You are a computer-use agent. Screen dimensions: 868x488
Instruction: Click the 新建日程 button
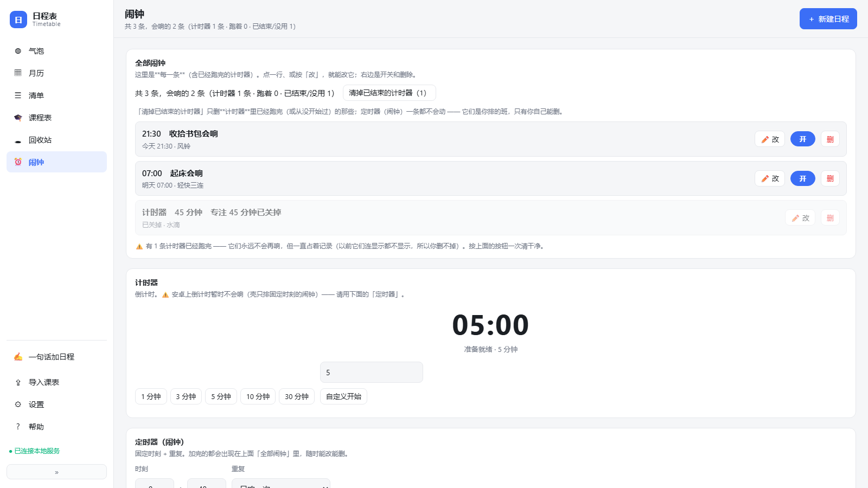pyautogui.click(x=828, y=19)
